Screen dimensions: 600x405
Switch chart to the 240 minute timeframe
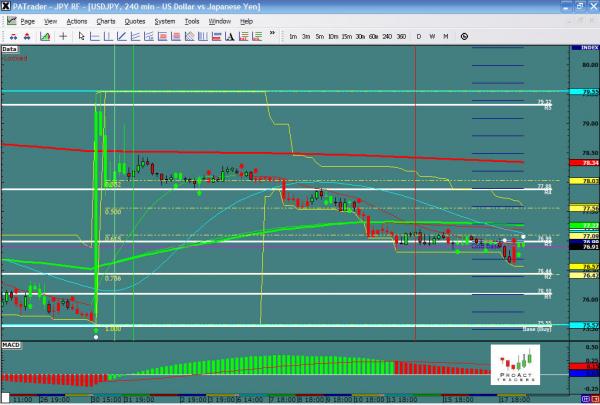coord(388,36)
